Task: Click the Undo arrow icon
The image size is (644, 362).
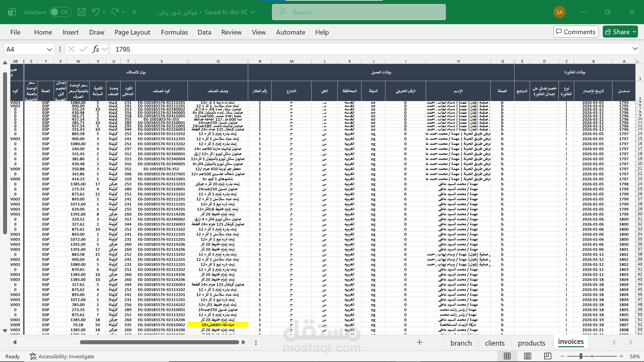Action: coord(96,12)
